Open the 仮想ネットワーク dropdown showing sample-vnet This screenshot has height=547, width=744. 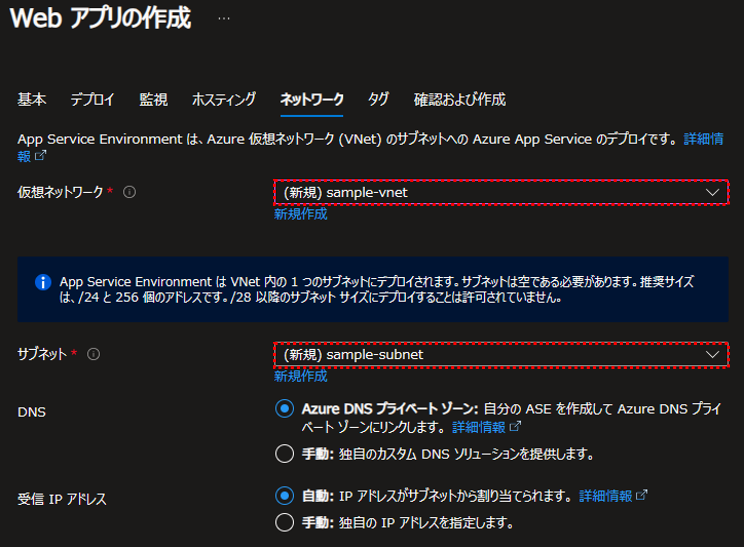click(501, 192)
